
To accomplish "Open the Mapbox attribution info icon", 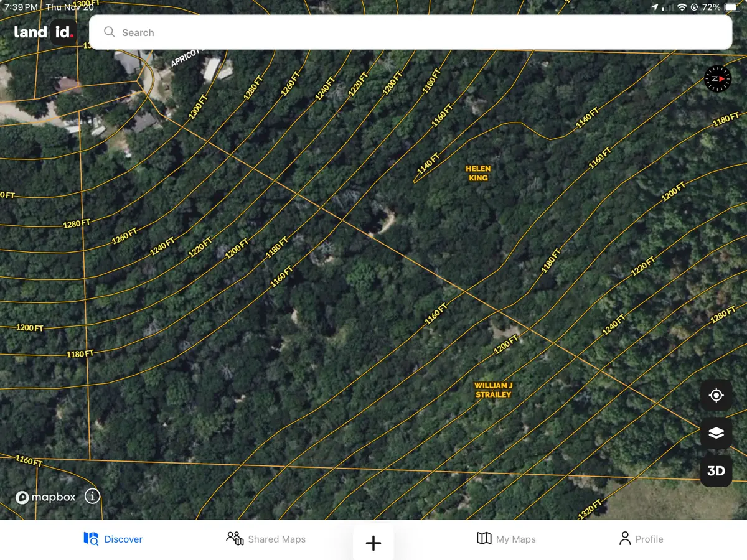I will pyautogui.click(x=92, y=497).
